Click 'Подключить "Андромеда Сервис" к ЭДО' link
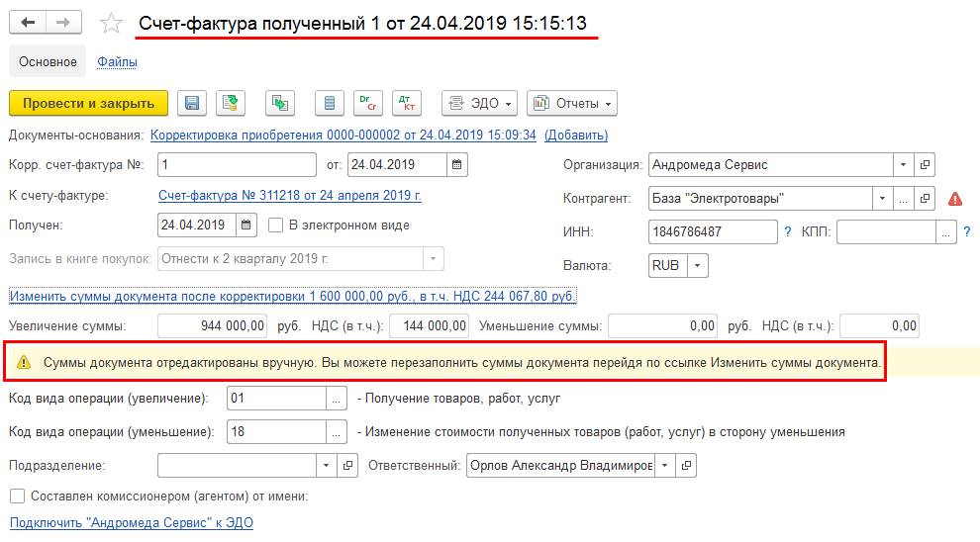 coord(132,523)
